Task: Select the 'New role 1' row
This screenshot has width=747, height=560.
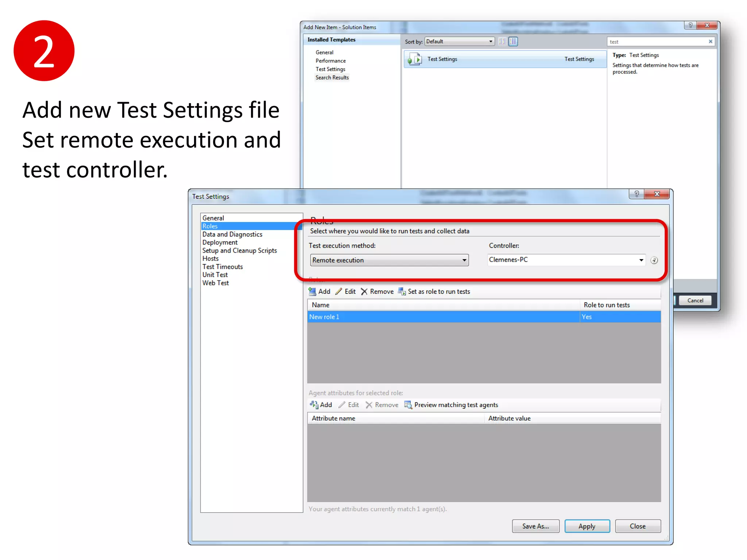Action: 484,317
